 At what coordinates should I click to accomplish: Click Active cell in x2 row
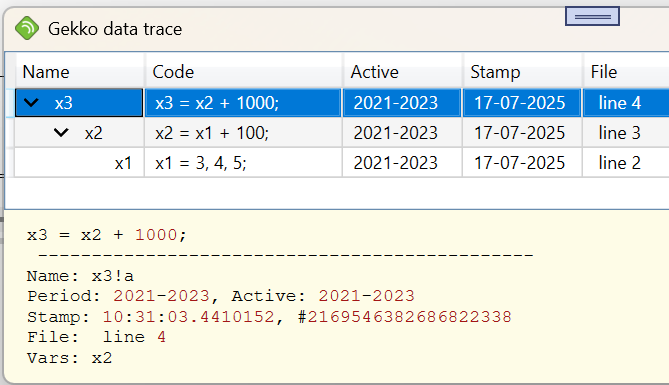[x=402, y=133]
